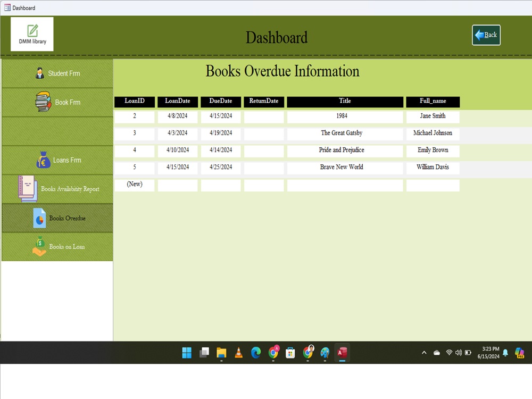The image size is (532, 399).
Task: Click the name Jane Smith
Action: coord(433,117)
